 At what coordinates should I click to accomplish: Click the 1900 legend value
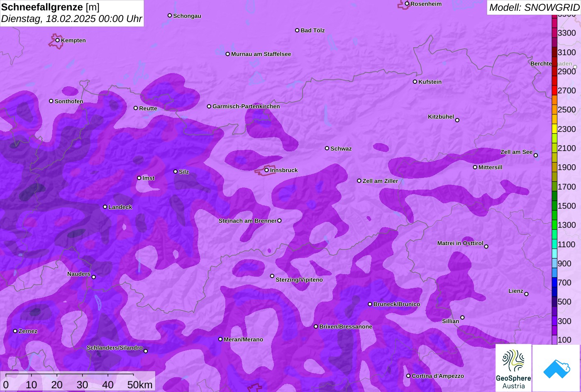click(x=567, y=168)
